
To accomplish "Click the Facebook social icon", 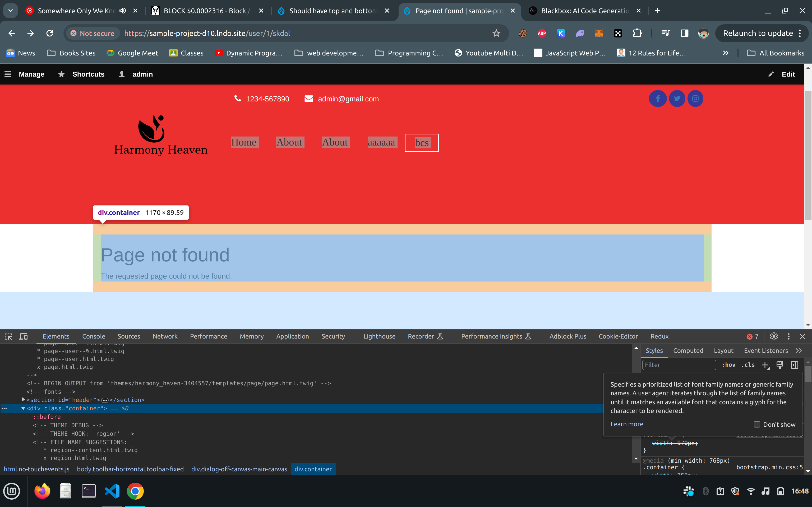I will tap(658, 98).
